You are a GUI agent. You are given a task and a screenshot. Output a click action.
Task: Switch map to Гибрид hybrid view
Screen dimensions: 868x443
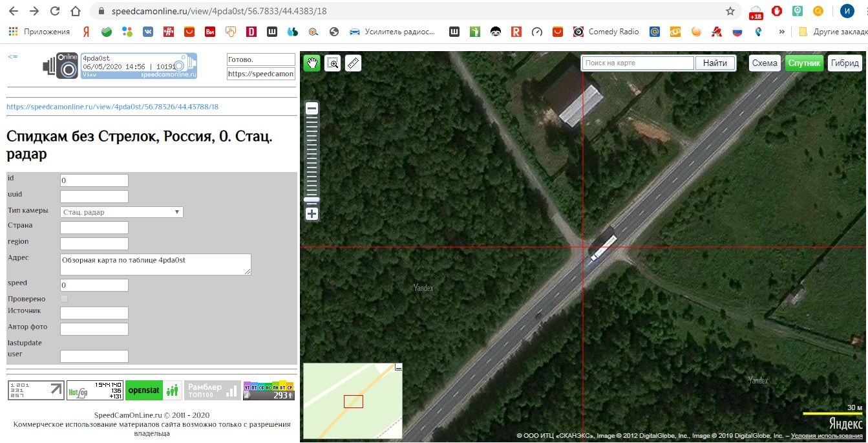845,63
